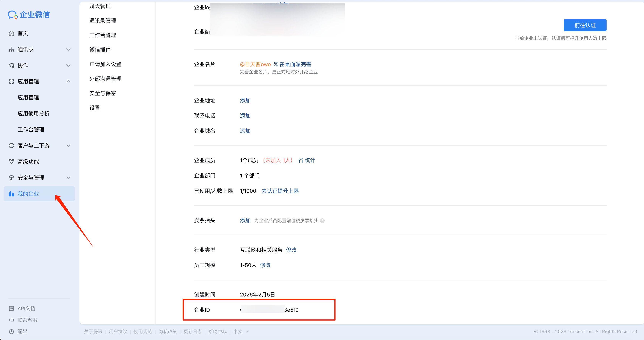
Task: Click 修改 next to 员工规模
Action: tap(265, 265)
